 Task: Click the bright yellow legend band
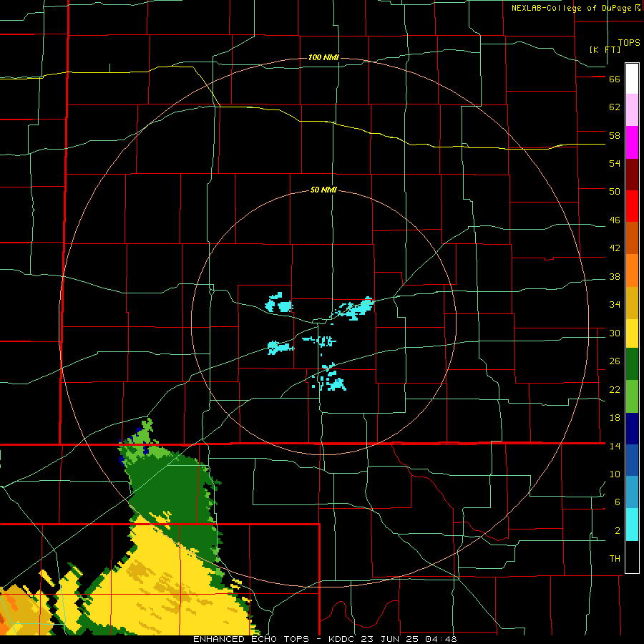click(632, 333)
